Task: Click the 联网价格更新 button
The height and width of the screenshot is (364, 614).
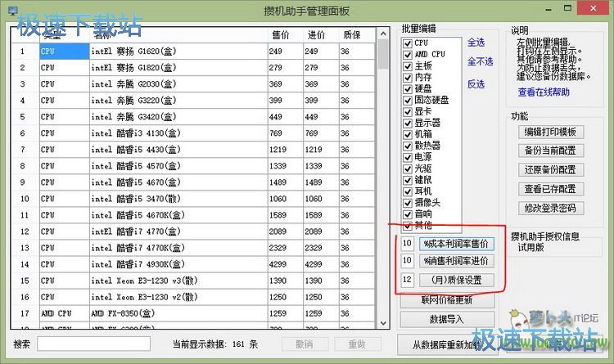Action: click(x=447, y=300)
